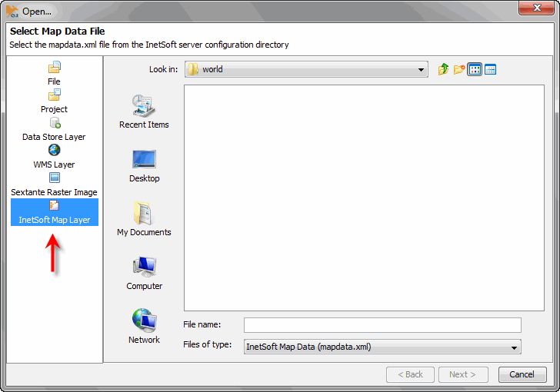This screenshot has width=560, height=392.
Task: Choose the Data Store Layer option
Action: pyautogui.click(x=55, y=129)
